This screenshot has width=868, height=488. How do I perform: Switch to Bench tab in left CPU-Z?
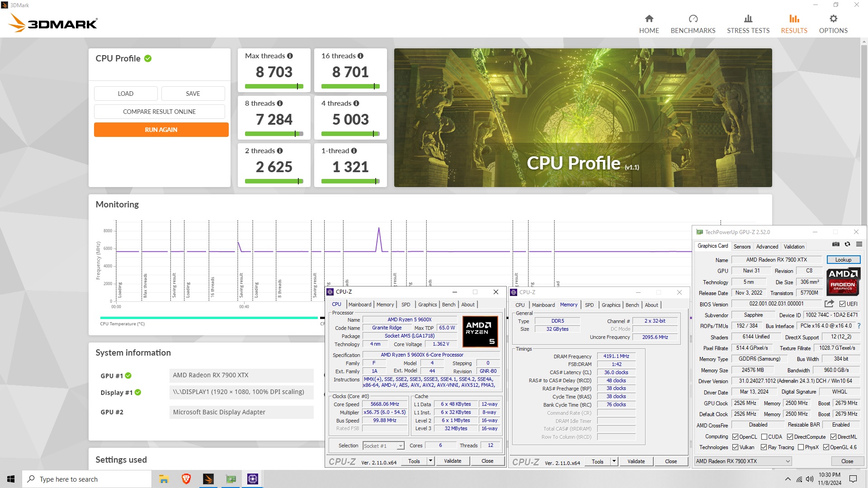[448, 305]
